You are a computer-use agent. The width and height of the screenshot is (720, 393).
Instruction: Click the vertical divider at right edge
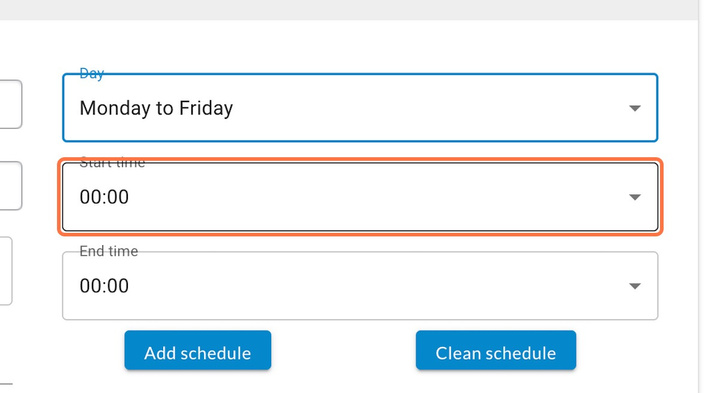coord(699,196)
